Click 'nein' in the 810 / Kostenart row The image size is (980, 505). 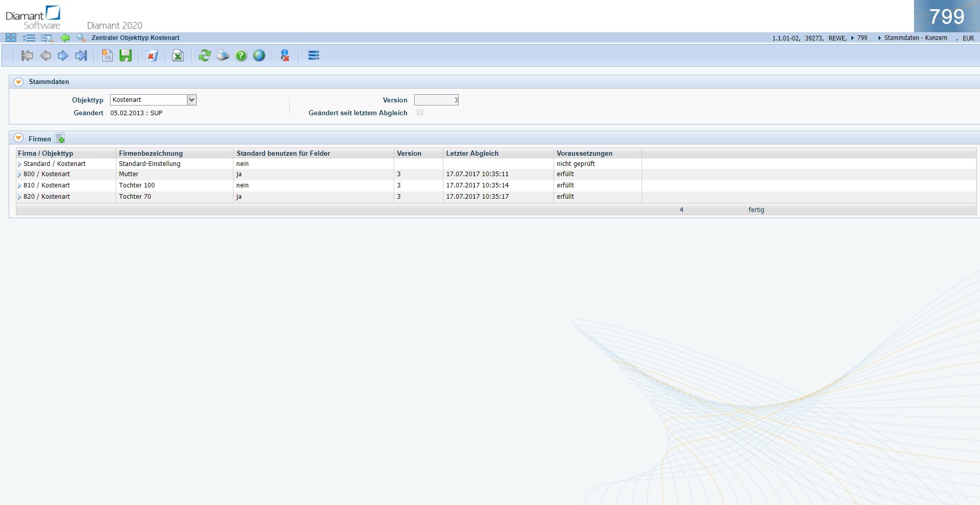point(243,185)
